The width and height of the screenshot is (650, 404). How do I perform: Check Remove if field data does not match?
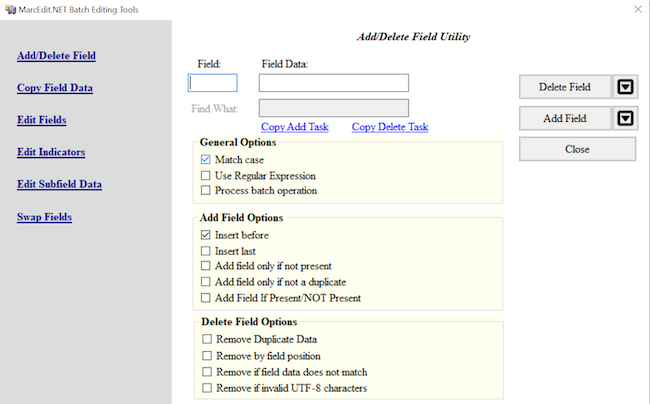207,372
